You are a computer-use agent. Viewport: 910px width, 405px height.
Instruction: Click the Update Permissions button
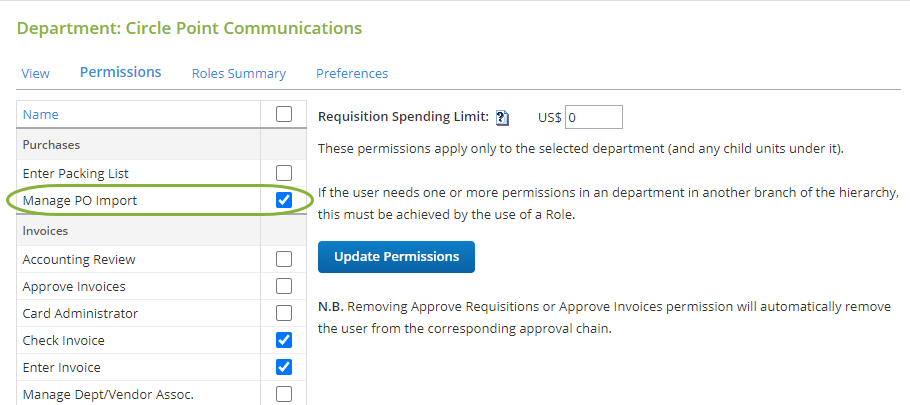pos(396,257)
